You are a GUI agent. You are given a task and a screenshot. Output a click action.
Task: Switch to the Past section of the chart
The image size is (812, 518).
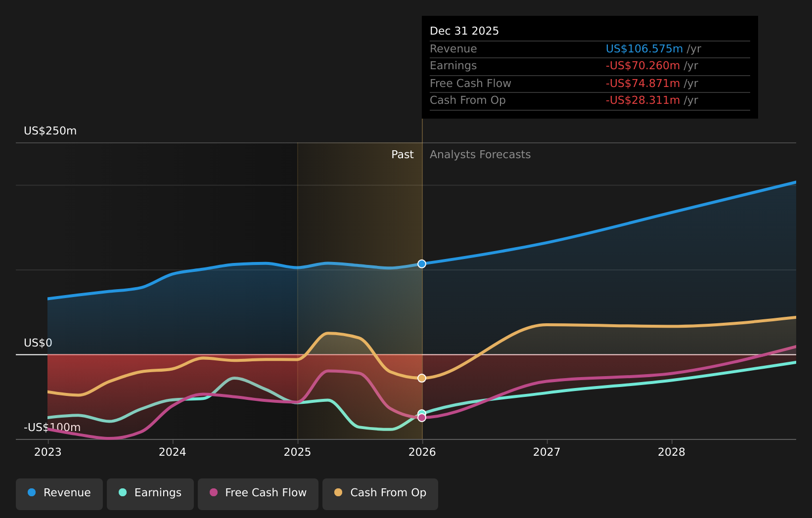(402, 154)
